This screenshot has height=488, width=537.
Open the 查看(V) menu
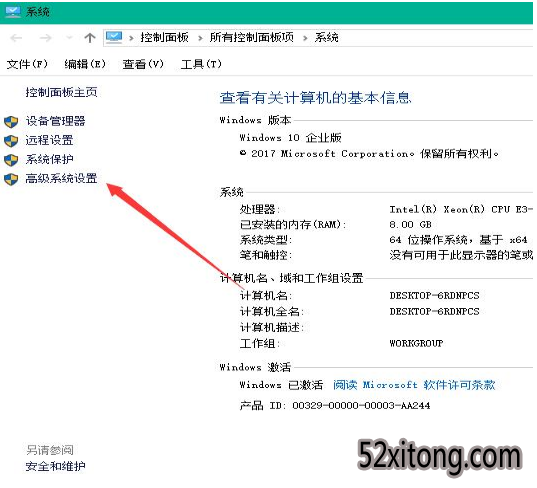point(143,64)
